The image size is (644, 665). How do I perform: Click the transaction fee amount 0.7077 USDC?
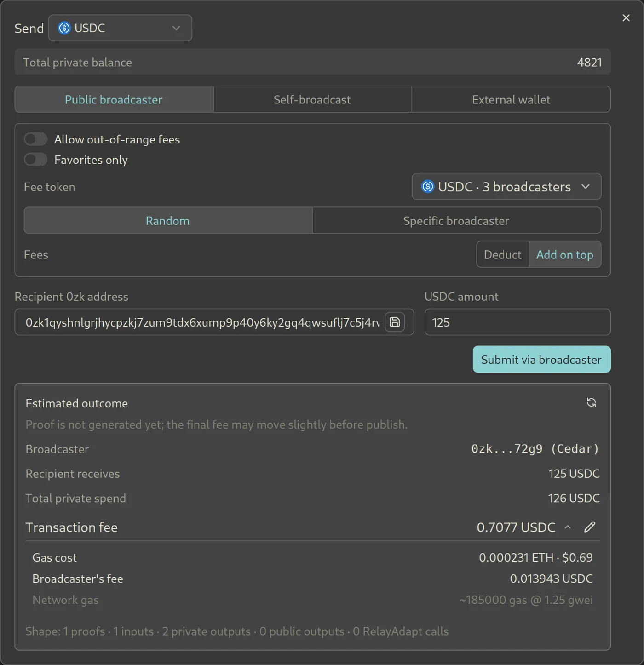516,527
